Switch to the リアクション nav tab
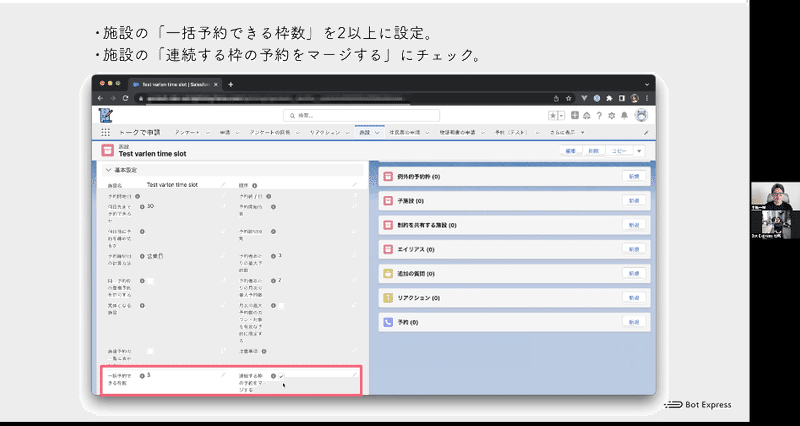Screen dimensions: 800x426 pos(324,133)
